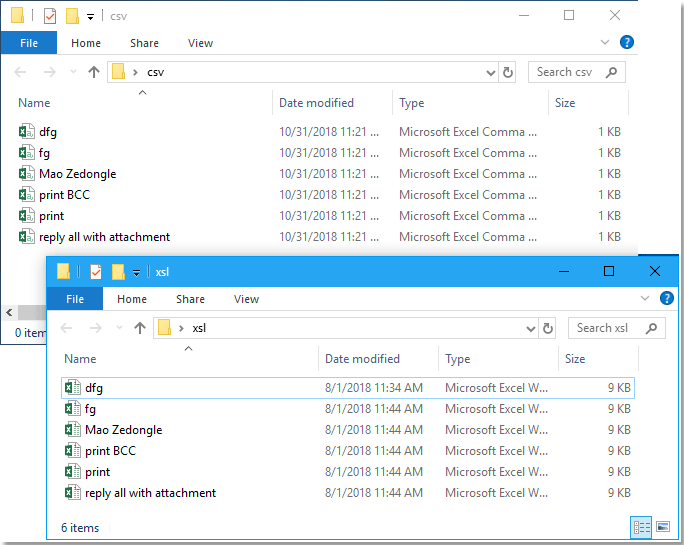This screenshot has width=684, height=545.
Task: Select reply all with attachment file in xsl
Action: point(150,493)
